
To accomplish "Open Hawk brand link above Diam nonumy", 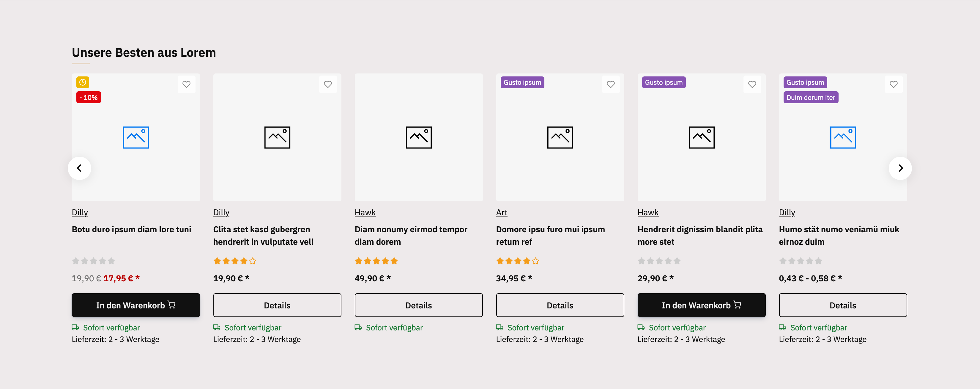I will pyautogui.click(x=365, y=212).
